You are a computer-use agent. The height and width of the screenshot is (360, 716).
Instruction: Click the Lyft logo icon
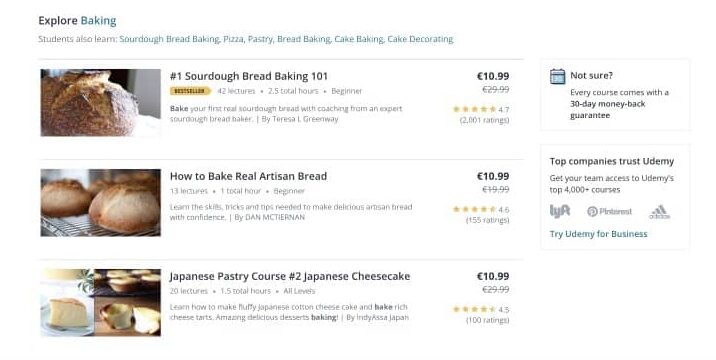tap(560, 211)
